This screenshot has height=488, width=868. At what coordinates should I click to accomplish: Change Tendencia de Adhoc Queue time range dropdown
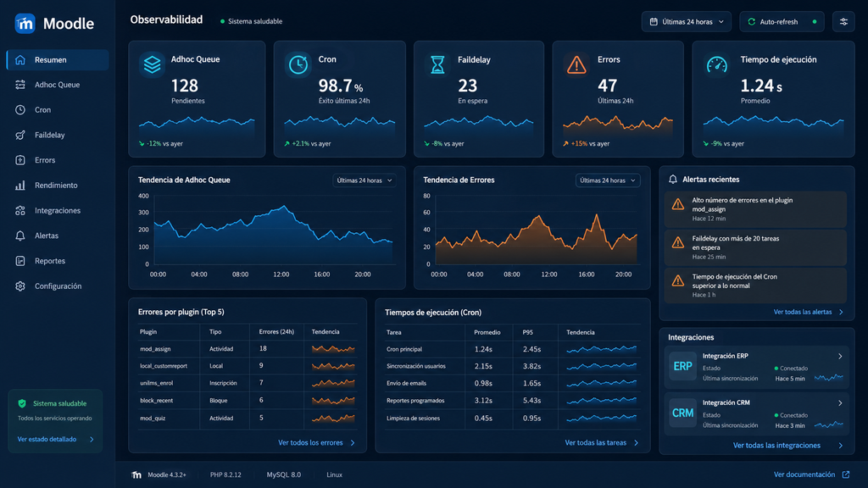364,180
